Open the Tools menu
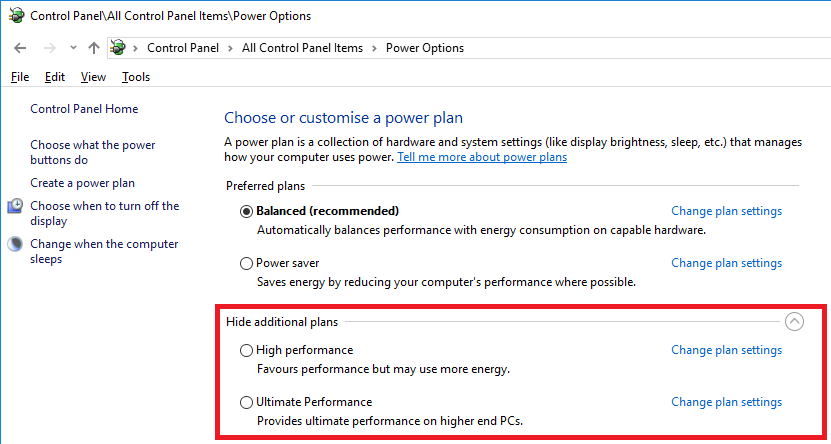 (136, 77)
